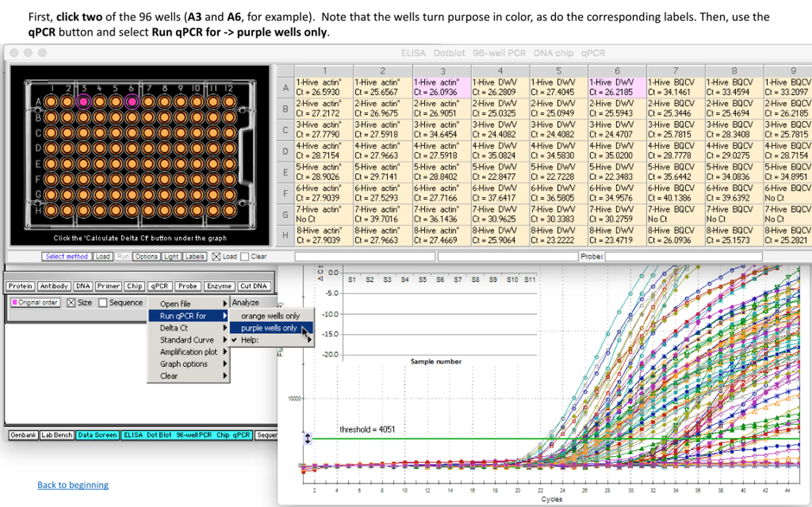
Task: Expand the Amplification plot submenu
Action: pos(189,352)
